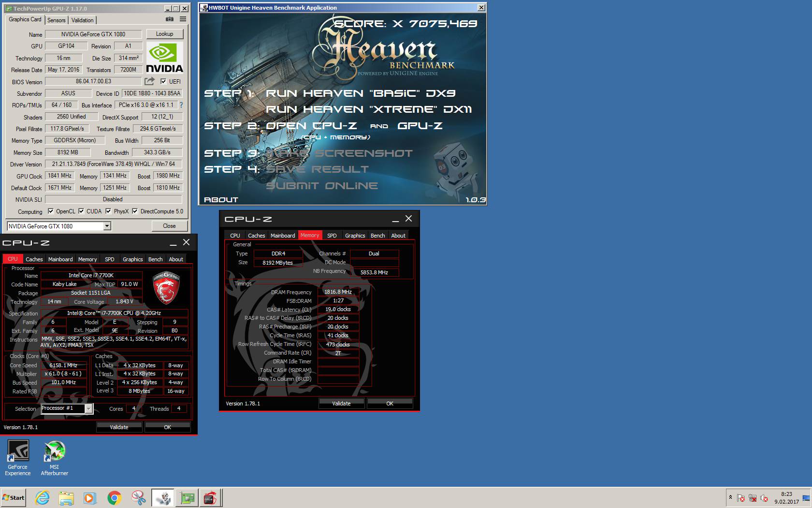Open the SPD tab in CPU-Z memory window

click(x=332, y=236)
